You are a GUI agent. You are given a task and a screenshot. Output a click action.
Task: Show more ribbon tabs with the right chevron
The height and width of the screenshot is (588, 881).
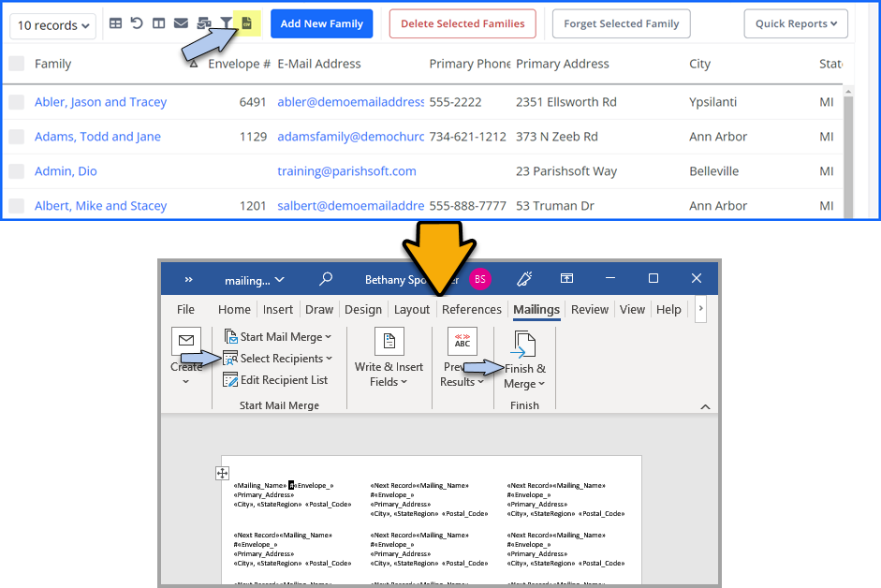click(700, 309)
